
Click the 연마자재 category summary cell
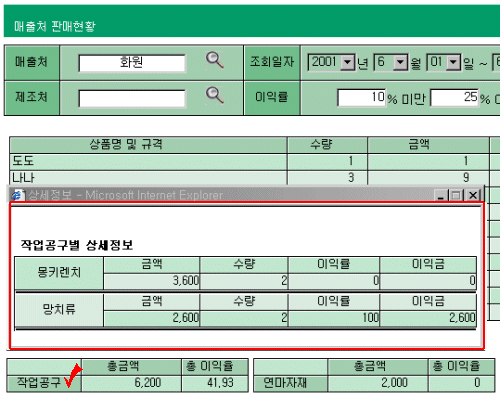pyautogui.click(x=291, y=383)
